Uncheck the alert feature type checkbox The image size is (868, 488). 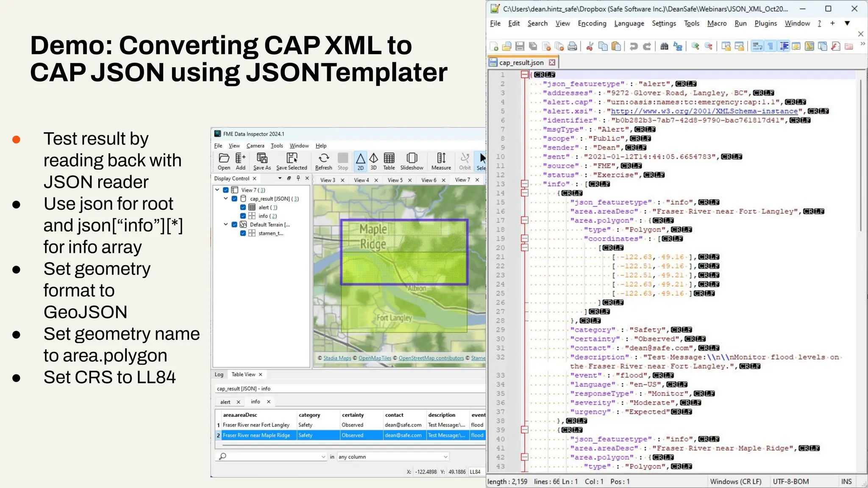tap(243, 207)
